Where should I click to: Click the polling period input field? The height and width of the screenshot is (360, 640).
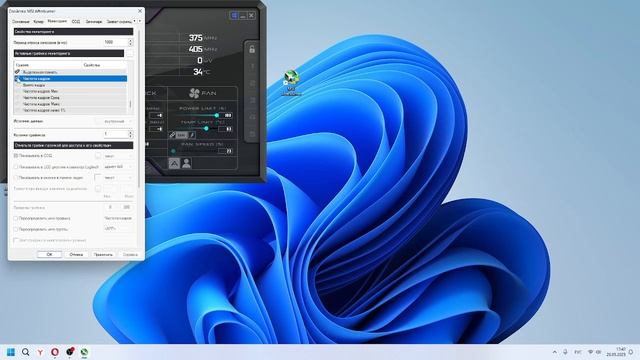click(x=116, y=42)
